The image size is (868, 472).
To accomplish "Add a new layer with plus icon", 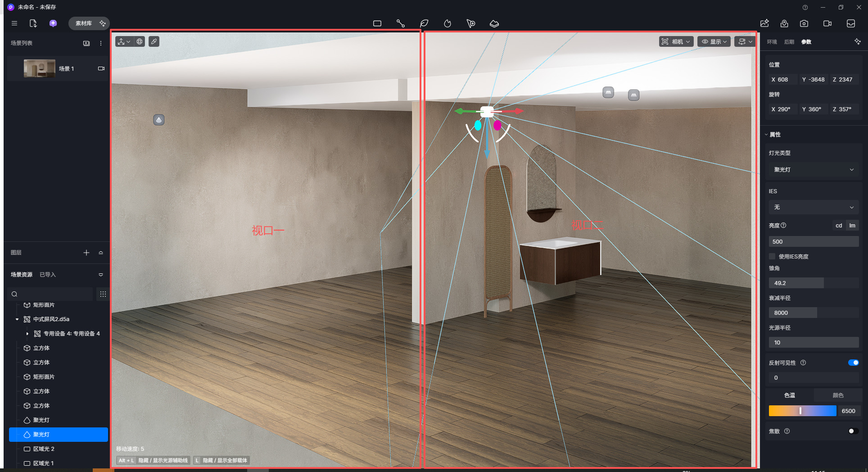I will coord(86,253).
